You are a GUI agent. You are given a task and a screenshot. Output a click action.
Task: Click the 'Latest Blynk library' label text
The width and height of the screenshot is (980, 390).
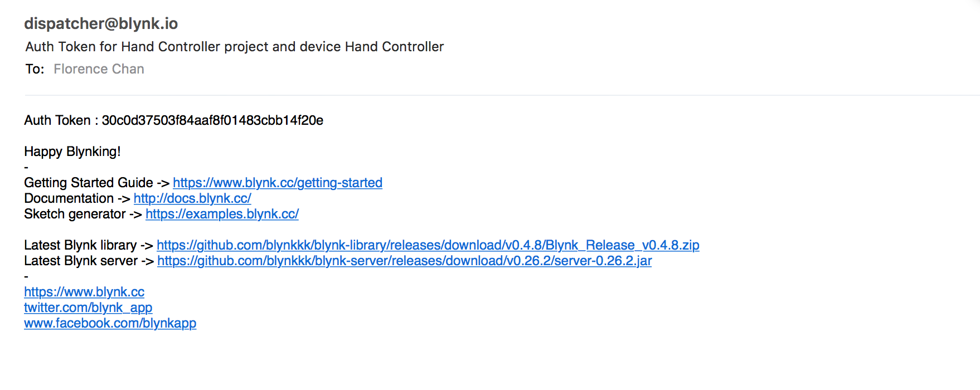80,245
